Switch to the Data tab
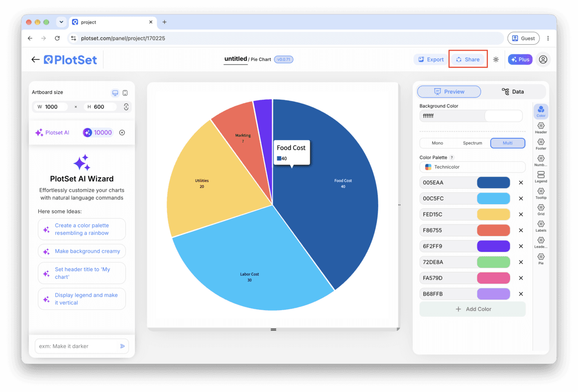The image size is (578, 392). tap(513, 91)
